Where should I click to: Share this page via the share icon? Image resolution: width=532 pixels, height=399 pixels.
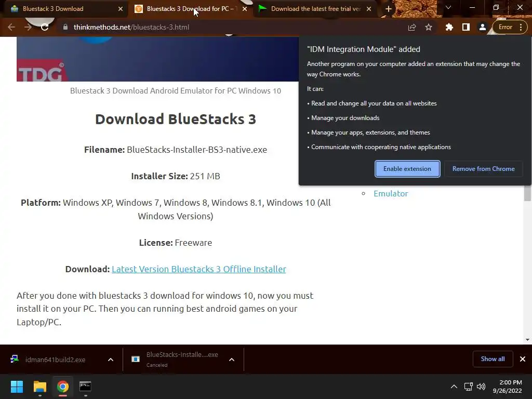coord(412,27)
